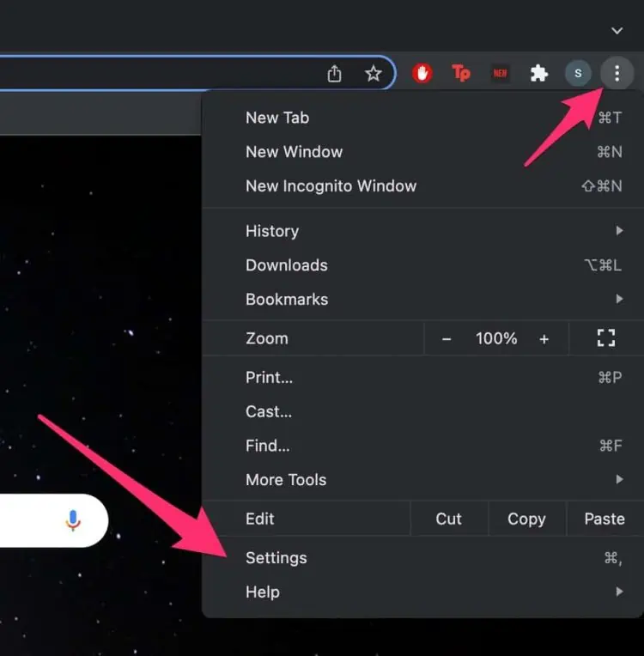Open the red Tp extension icon
This screenshot has height=656, width=644.
461,73
